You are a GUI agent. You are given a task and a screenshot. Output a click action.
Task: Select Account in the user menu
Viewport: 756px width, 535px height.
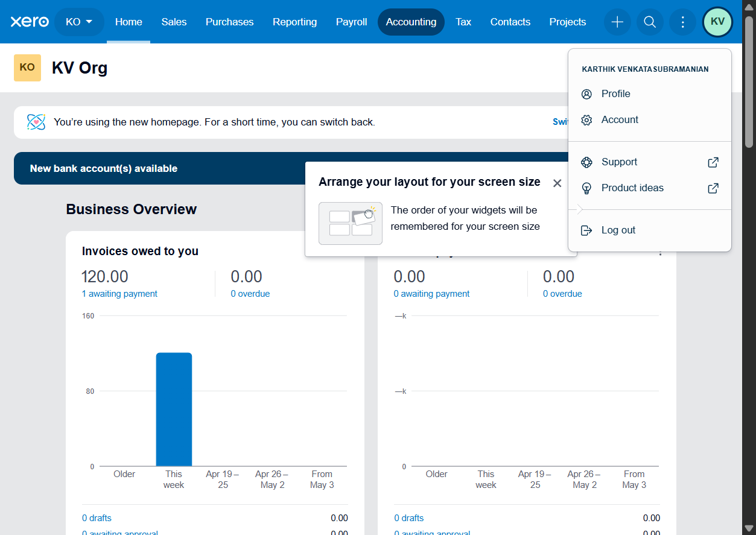[650, 120]
